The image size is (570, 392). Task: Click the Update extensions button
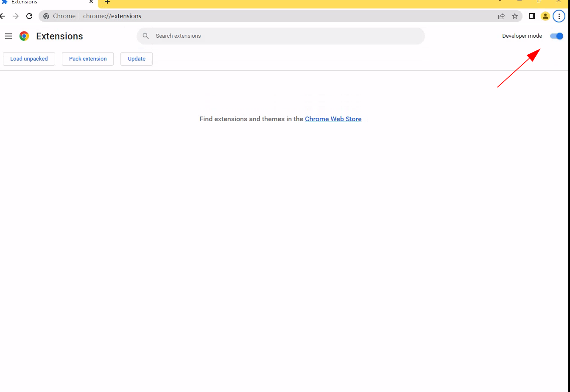136,58
